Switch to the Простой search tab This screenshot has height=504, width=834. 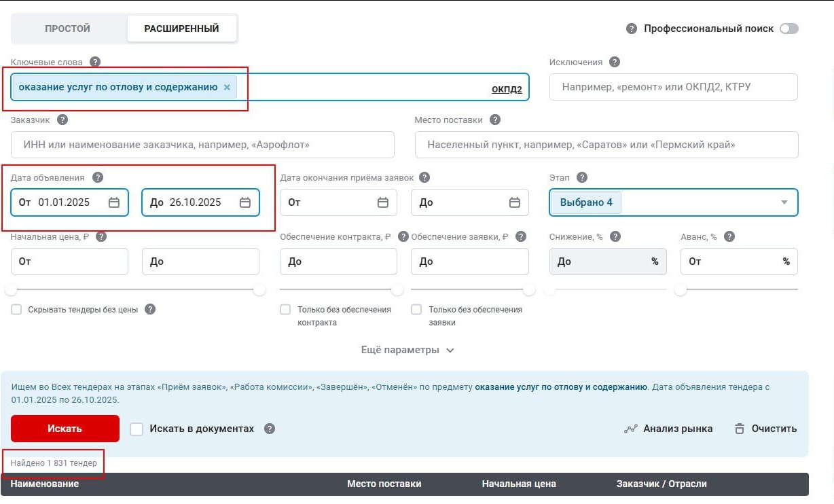[68, 29]
